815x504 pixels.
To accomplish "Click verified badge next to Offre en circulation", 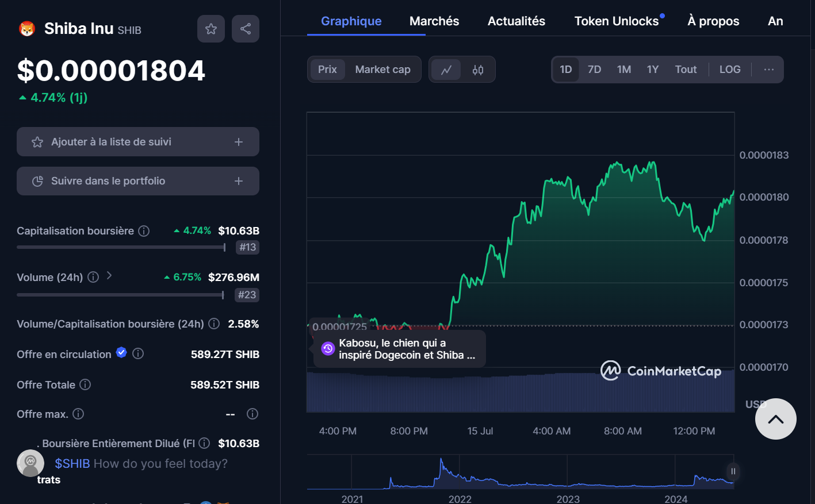I will pyautogui.click(x=121, y=352).
